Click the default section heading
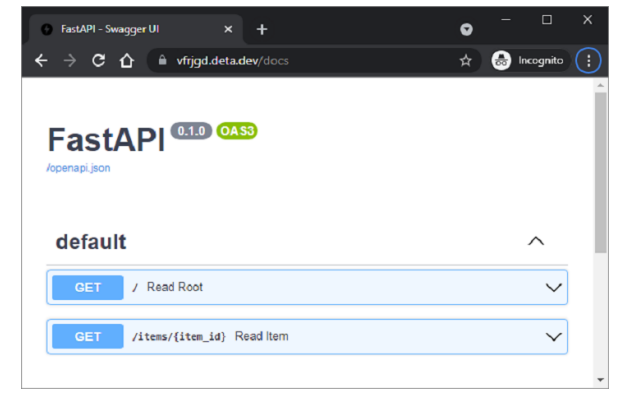This screenshot has width=626, height=401. pyautogui.click(x=91, y=242)
